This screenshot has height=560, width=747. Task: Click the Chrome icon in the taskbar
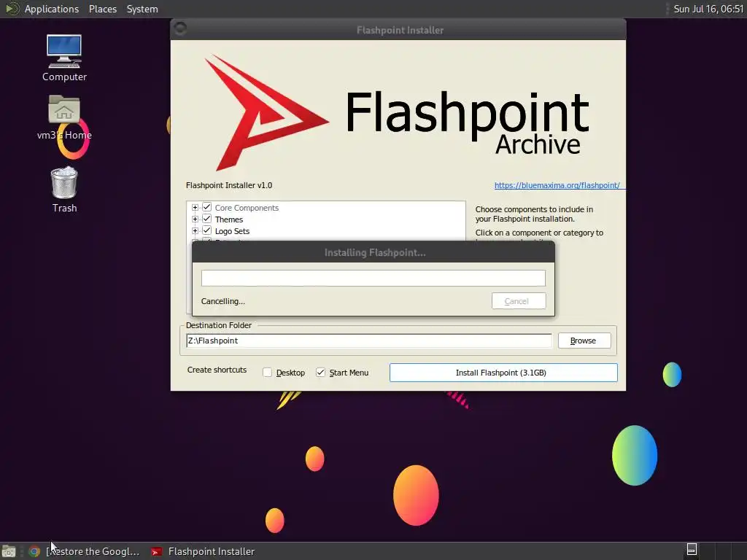pyautogui.click(x=34, y=551)
